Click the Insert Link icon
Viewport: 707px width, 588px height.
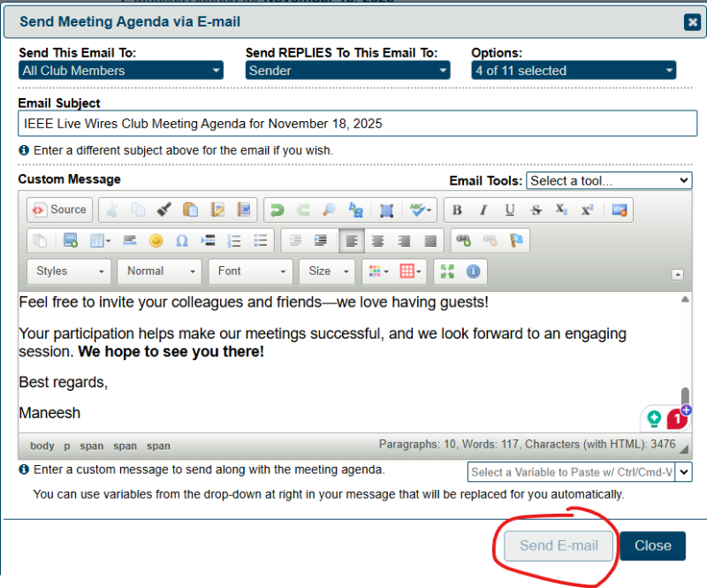pyautogui.click(x=463, y=241)
